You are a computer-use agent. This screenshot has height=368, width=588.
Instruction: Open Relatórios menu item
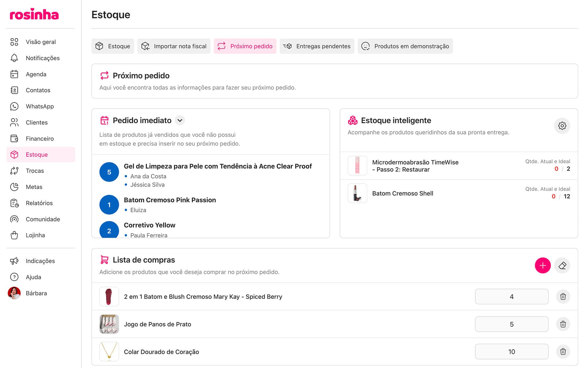[39, 203]
